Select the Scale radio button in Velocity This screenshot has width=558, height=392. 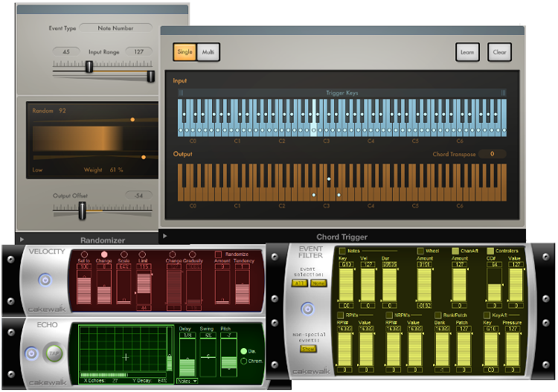(124, 254)
